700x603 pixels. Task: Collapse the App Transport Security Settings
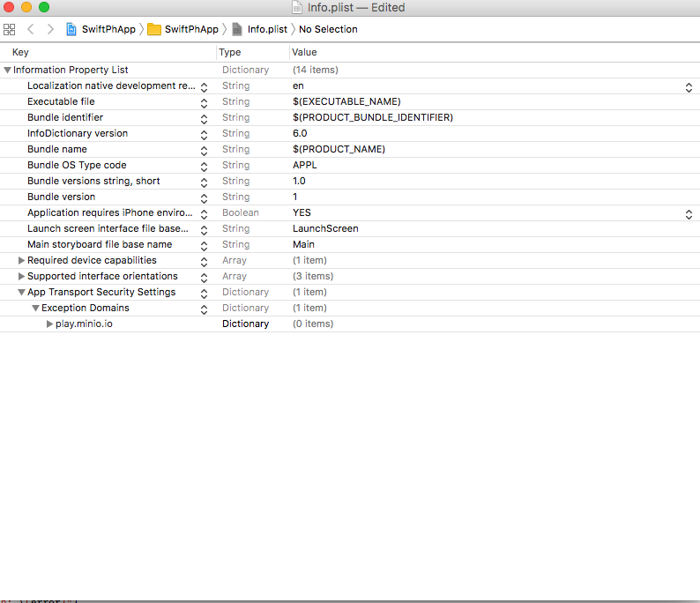coord(21,292)
